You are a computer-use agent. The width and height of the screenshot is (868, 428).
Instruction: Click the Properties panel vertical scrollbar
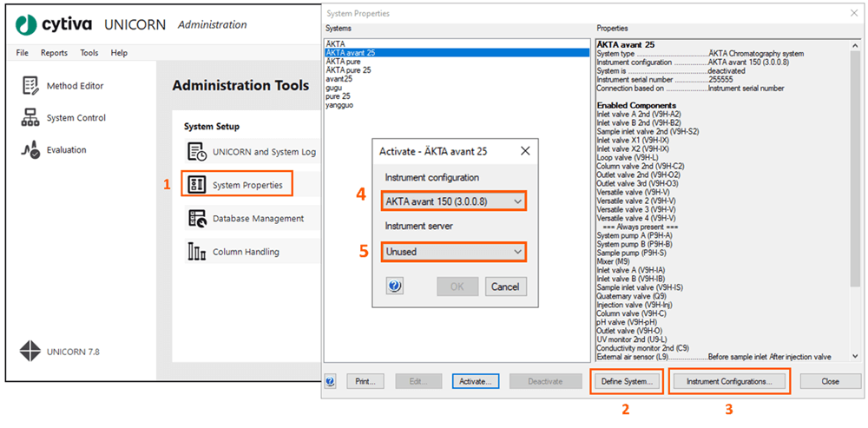[856, 174]
